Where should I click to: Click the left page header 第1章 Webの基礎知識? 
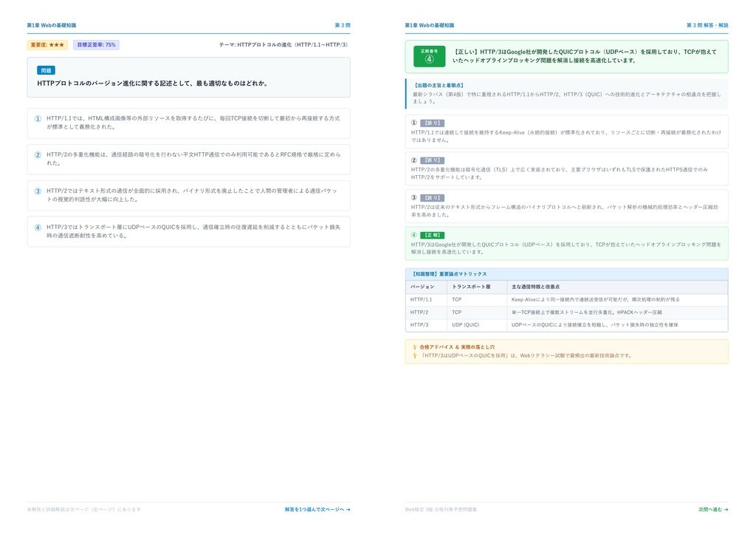point(52,25)
